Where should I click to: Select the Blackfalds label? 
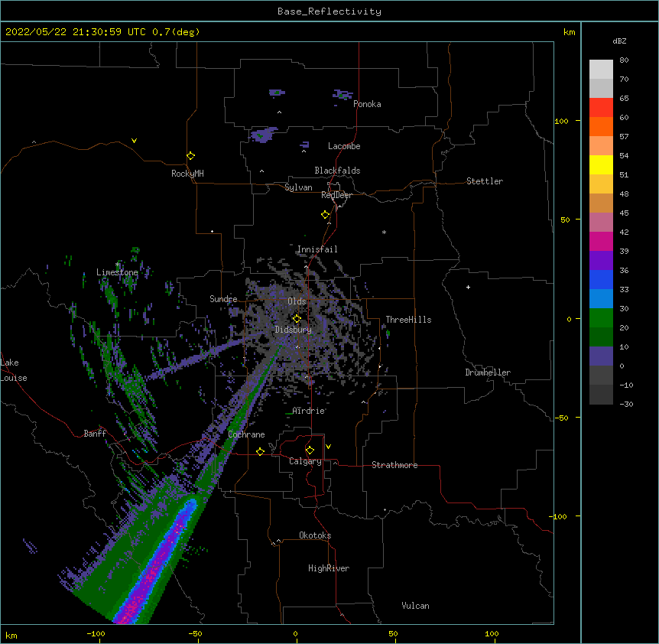click(x=337, y=171)
